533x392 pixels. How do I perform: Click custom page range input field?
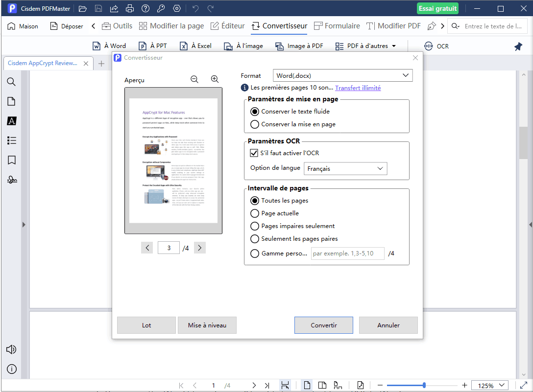(348, 254)
